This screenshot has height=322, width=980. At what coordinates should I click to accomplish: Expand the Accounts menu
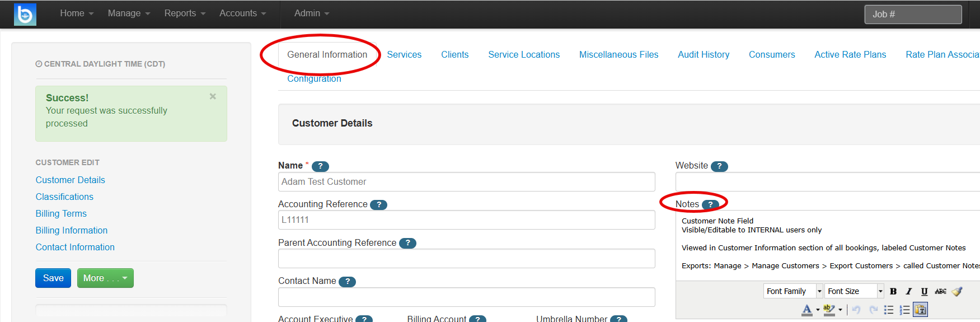tap(242, 13)
